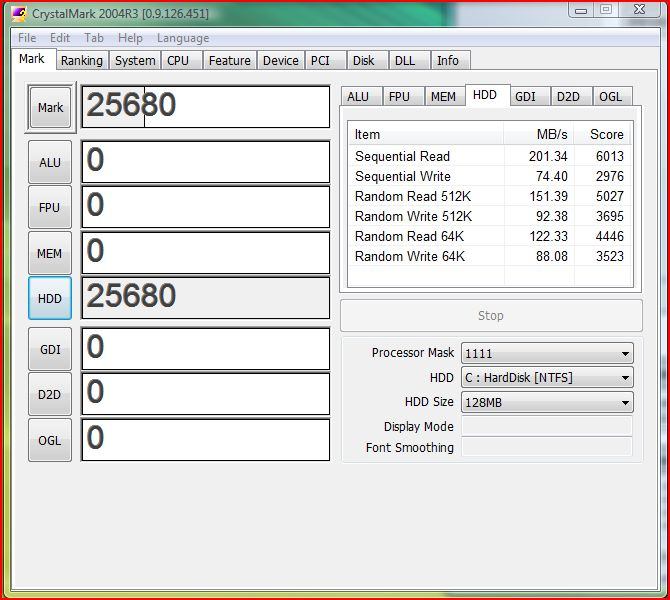The height and width of the screenshot is (600, 670).
Task: Expand the HDD Size dropdown
Action: [x=547, y=403]
